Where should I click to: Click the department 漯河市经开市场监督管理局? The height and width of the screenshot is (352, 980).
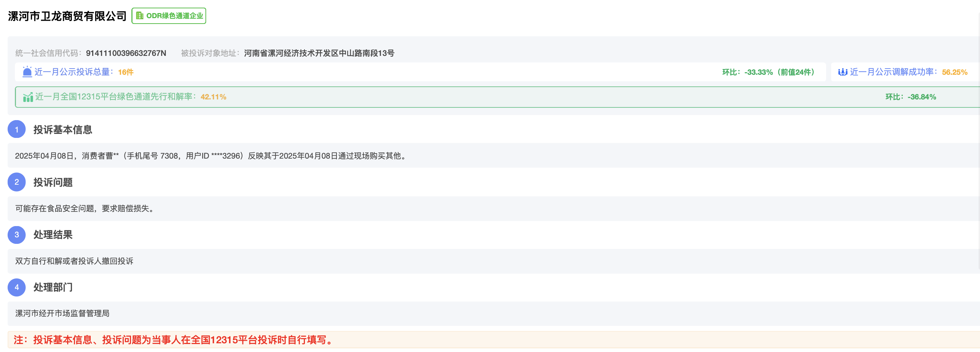62,313
